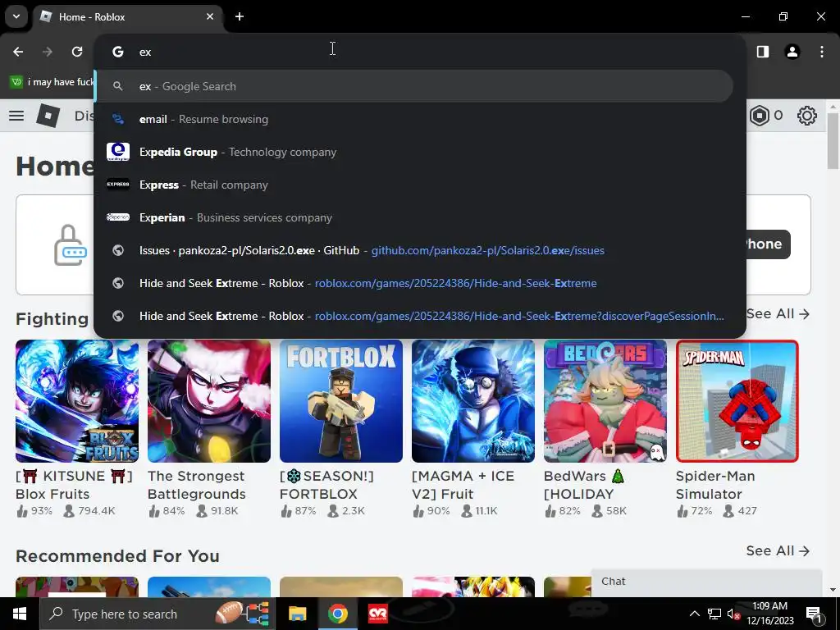Click the Roblox logo
Screen dimensions: 840x630
pos(48,116)
